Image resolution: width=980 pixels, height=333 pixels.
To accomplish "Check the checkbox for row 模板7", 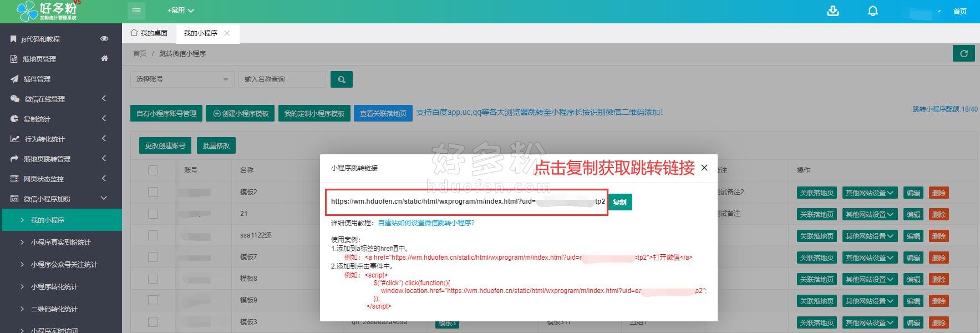I will click(153, 257).
